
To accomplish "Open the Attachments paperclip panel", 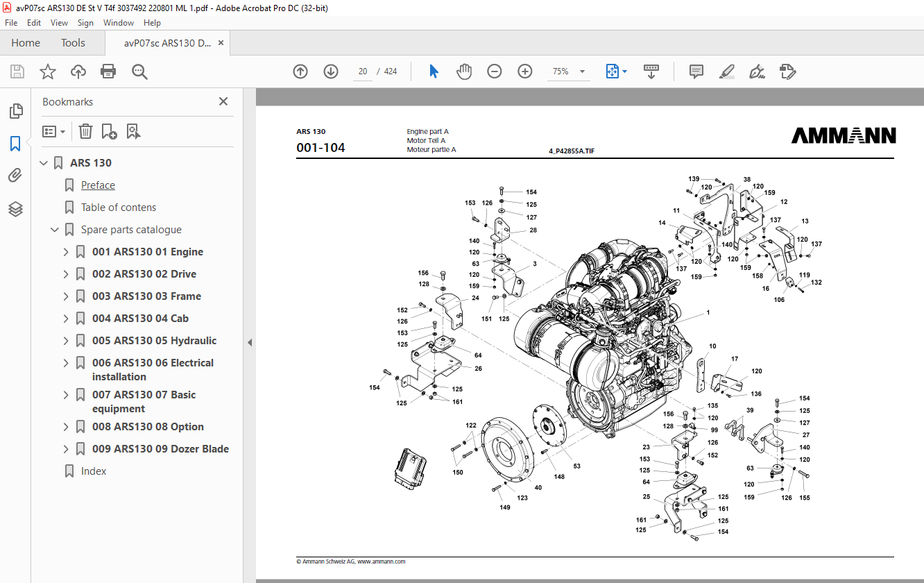I will (x=15, y=176).
